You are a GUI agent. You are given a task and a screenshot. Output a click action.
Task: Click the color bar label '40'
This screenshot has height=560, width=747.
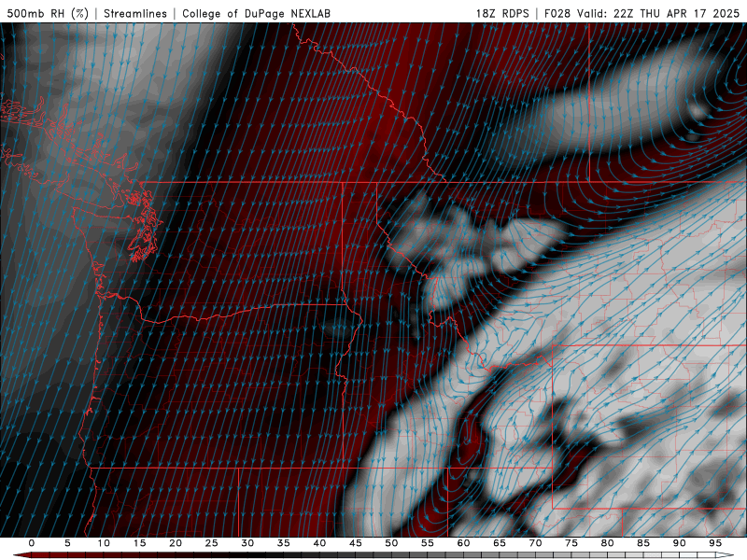tap(319, 543)
